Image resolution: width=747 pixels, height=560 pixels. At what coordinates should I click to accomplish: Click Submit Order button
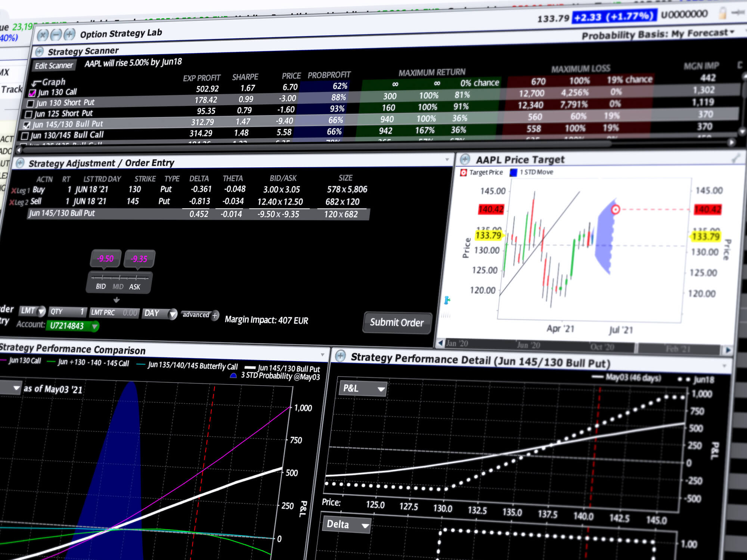397,323
